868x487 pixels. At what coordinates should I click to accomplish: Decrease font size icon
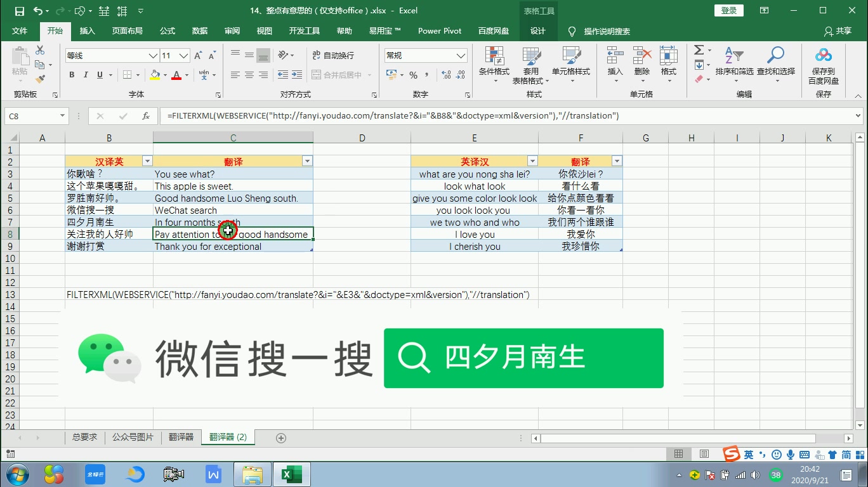(213, 56)
